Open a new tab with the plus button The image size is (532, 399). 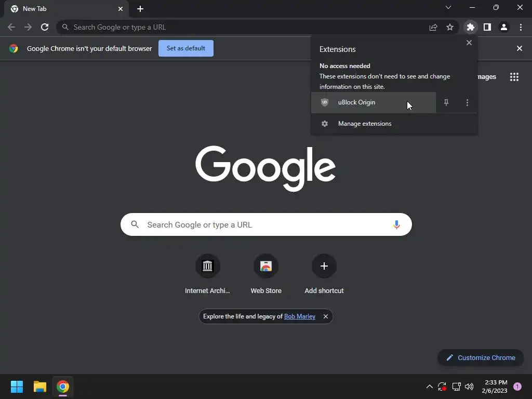(x=140, y=9)
